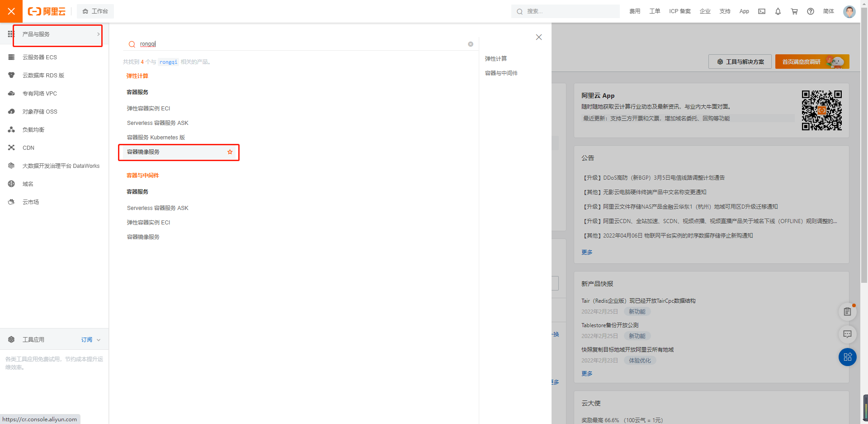Image resolution: width=868 pixels, height=424 pixels.
Task: Close the product search panel
Action: click(x=539, y=37)
